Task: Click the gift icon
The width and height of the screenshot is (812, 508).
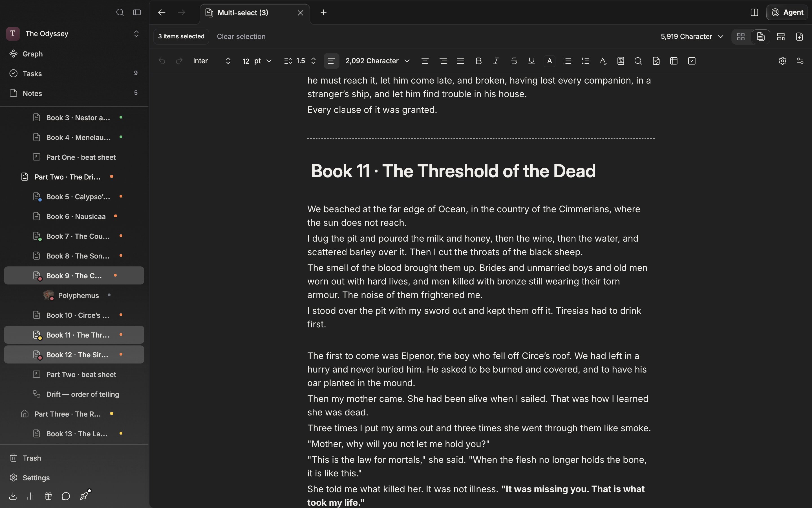Action: [48, 496]
